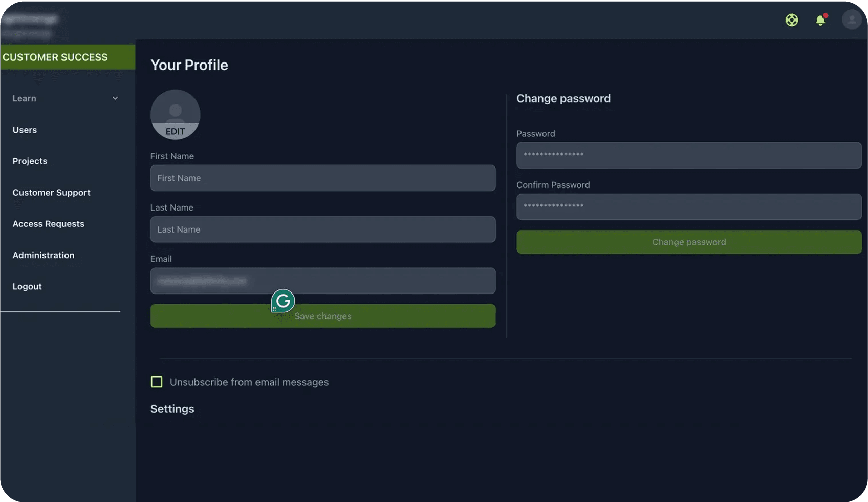Image resolution: width=868 pixels, height=502 pixels.
Task: Open notifications bell icon
Action: [x=820, y=20]
